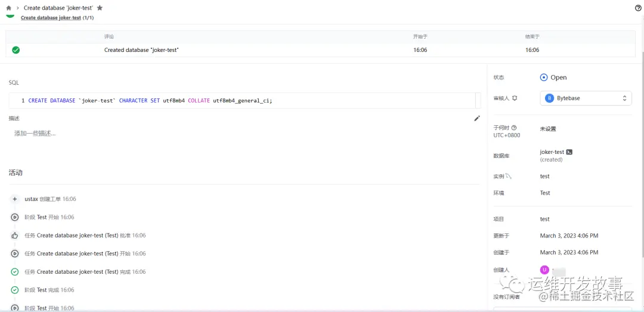
Task: Click the '(created)' status text under database
Action: click(x=551, y=159)
